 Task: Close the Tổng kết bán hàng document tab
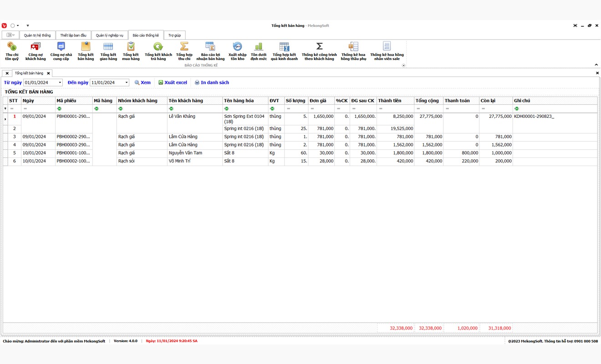coord(48,73)
